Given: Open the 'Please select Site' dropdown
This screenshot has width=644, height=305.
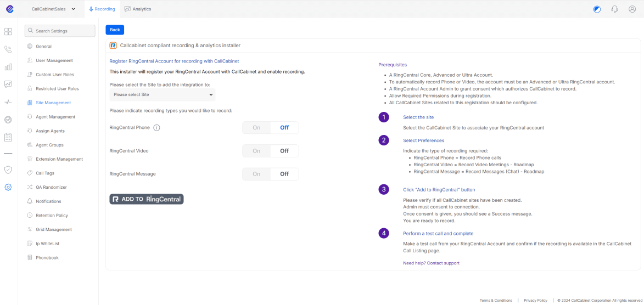Looking at the screenshot, I should [162, 95].
